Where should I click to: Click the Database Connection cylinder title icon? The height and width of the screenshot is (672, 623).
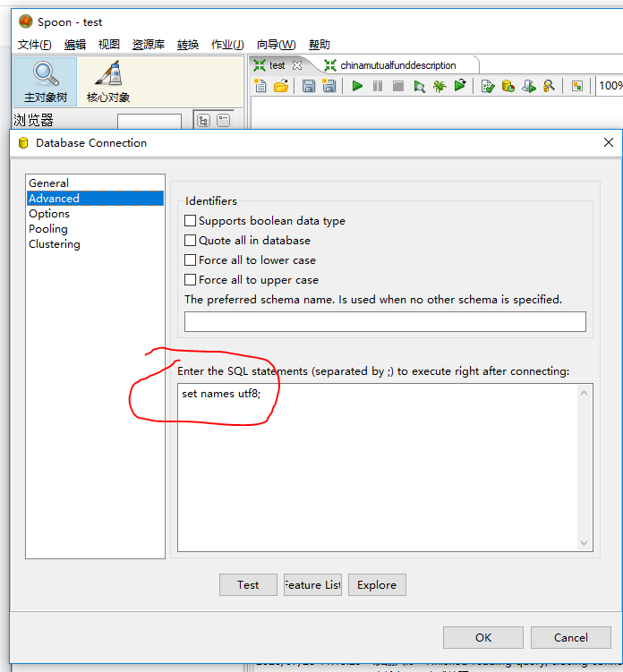[23, 142]
